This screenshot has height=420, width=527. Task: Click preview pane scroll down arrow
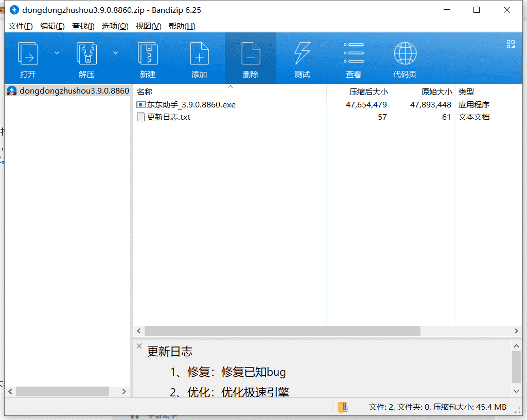517,391
